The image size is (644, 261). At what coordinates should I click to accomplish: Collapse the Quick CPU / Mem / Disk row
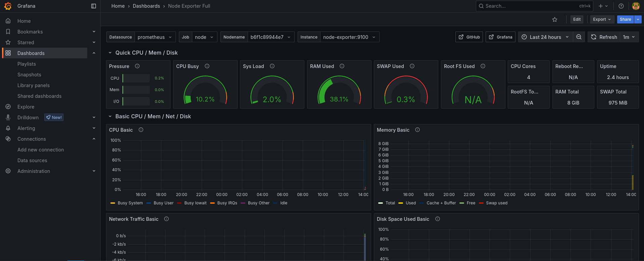pos(110,53)
